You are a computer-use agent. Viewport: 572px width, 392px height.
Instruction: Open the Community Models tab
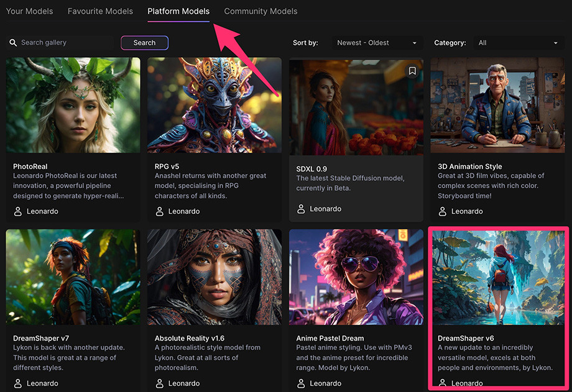(x=261, y=11)
